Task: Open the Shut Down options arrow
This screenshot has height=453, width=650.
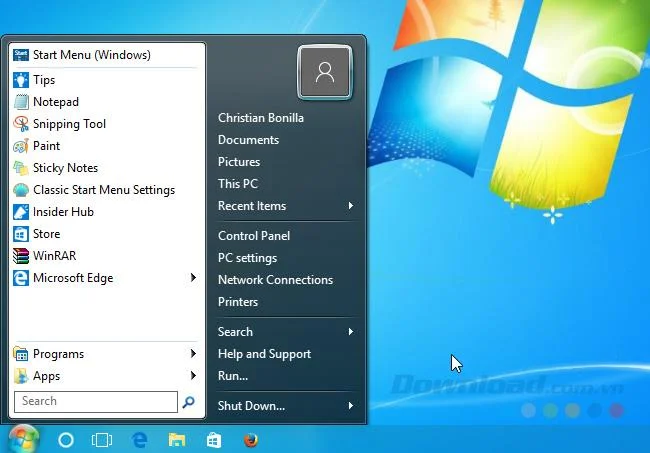Action: click(x=351, y=406)
